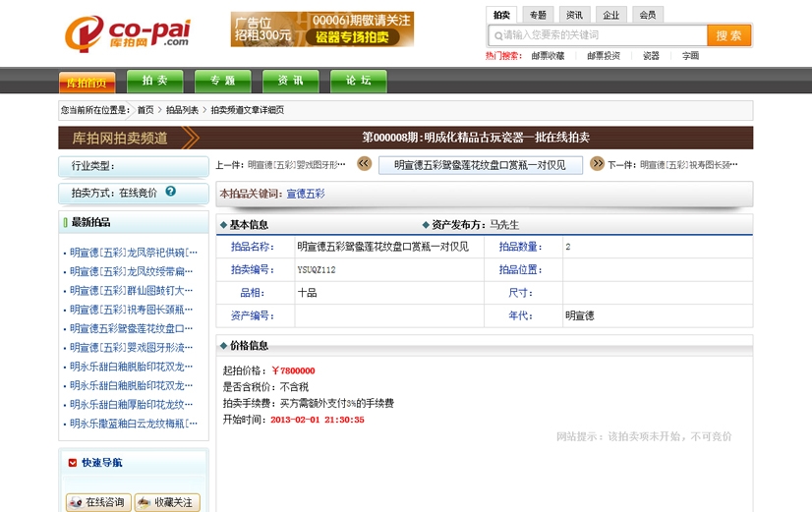Open the 在线咨询 online consultation button
Screen dimensions: 812x512
tap(98, 502)
